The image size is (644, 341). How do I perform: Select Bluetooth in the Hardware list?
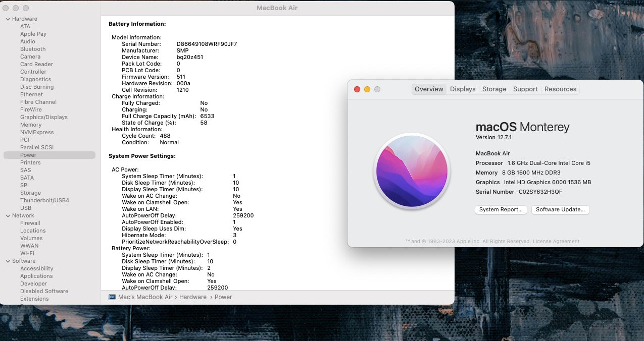pyautogui.click(x=33, y=49)
